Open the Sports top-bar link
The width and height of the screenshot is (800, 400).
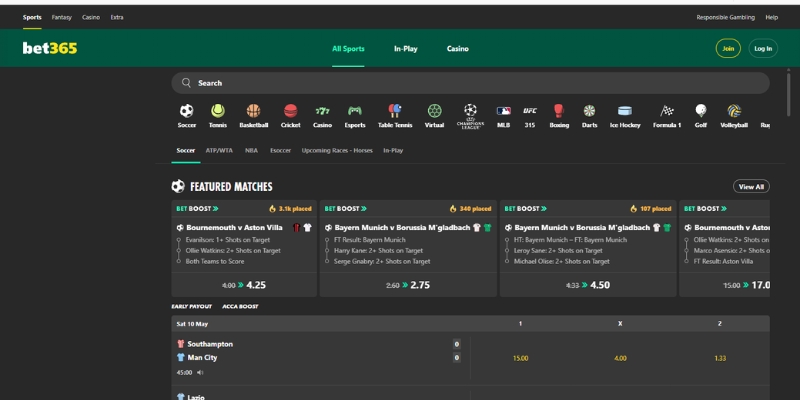click(x=32, y=17)
